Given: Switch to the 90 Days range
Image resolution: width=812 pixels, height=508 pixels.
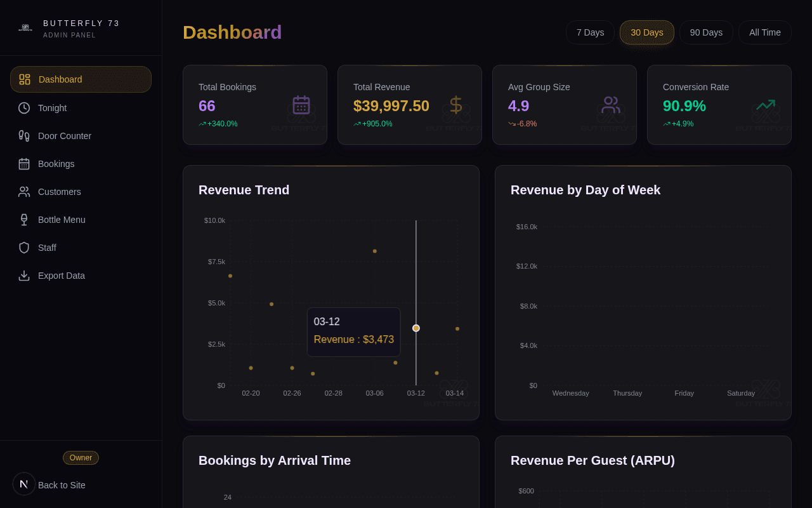Looking at the screenshot, I should pos(706,32).
